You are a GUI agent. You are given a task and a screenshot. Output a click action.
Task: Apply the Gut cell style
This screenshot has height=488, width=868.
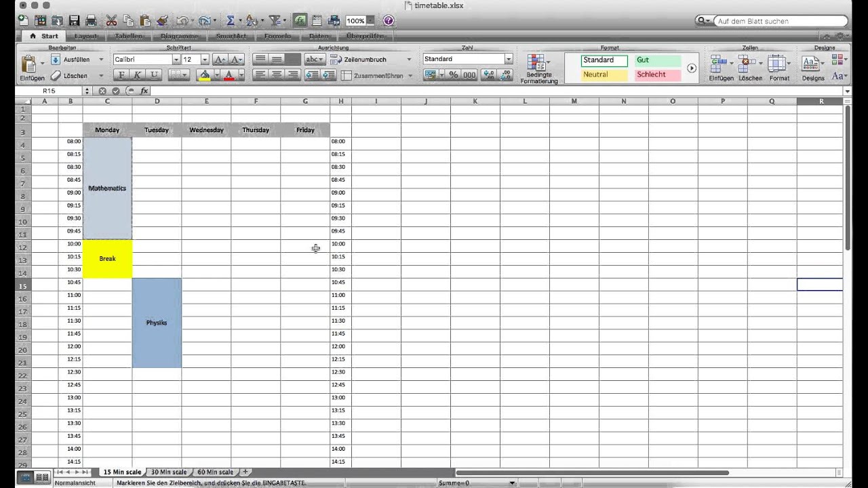click(658, 60)
